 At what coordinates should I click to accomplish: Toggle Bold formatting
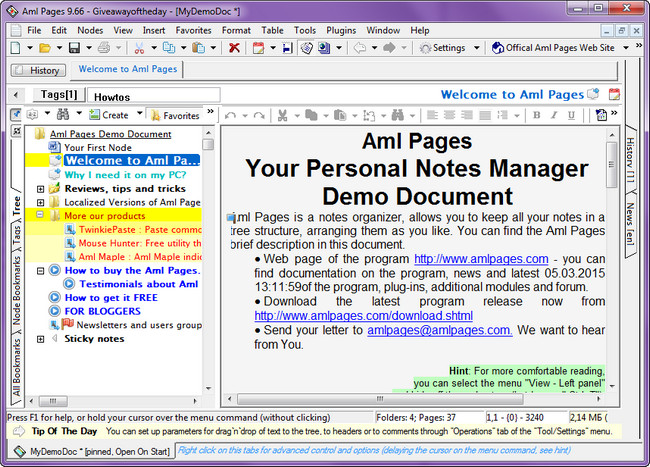pos(537,115)
